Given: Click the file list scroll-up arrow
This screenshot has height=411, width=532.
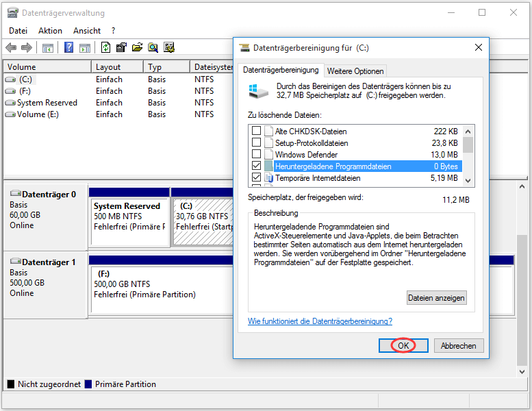Looking at the screenshot, I should point(468,132).
